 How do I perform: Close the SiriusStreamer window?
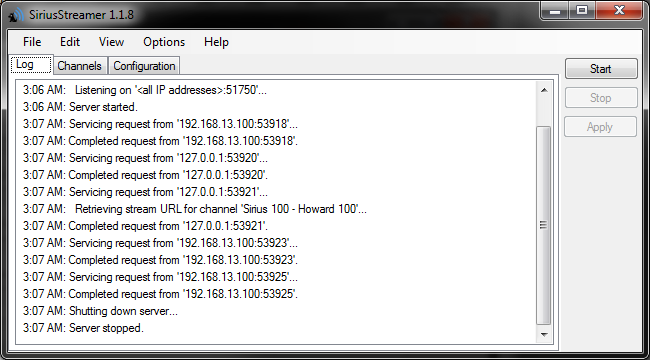[x=619, y=10]
